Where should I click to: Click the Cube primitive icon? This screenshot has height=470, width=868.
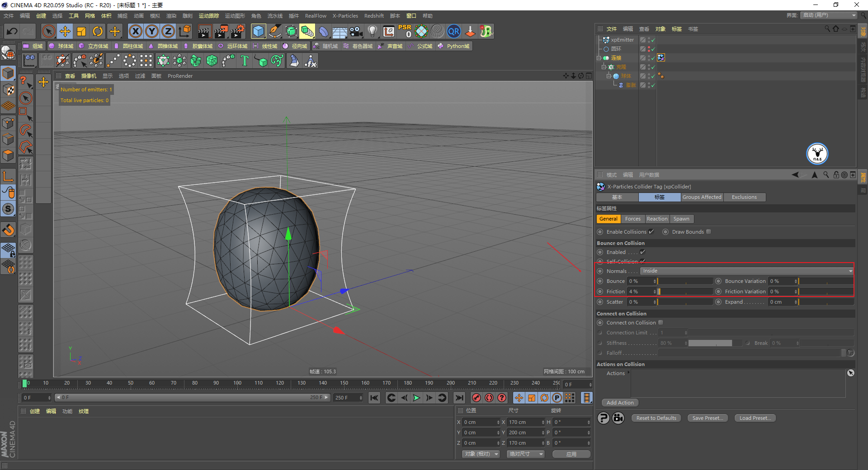click(x=259, y=31)
